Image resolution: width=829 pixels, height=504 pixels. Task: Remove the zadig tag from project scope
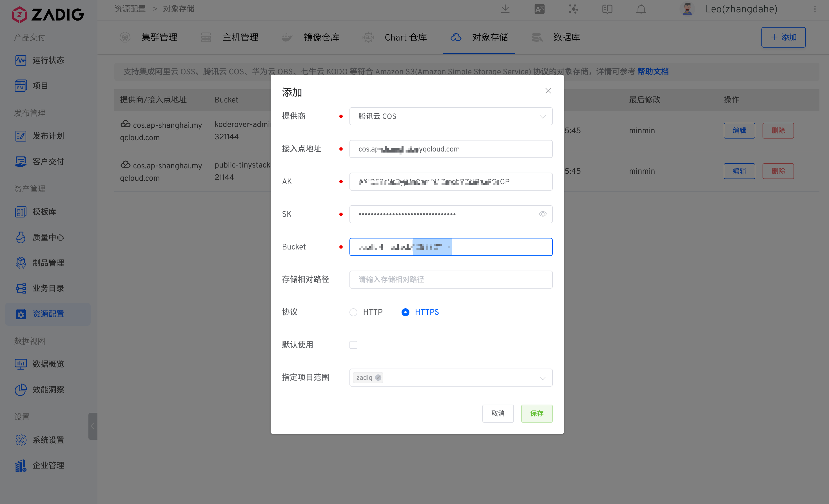click(378, 378)
